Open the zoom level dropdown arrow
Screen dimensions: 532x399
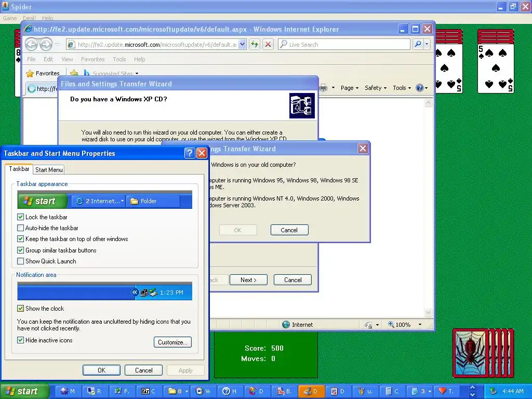coord(420,325)
